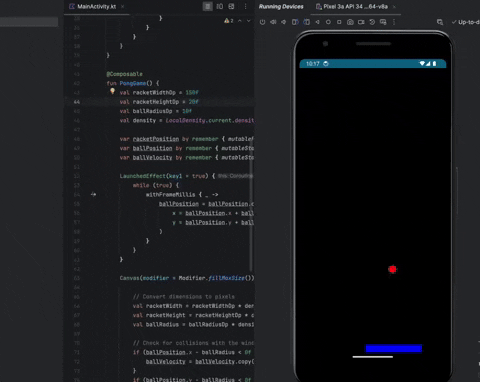Go to previous highlighted problem arrow
480x382 pixels.
(x=240, y=21)
